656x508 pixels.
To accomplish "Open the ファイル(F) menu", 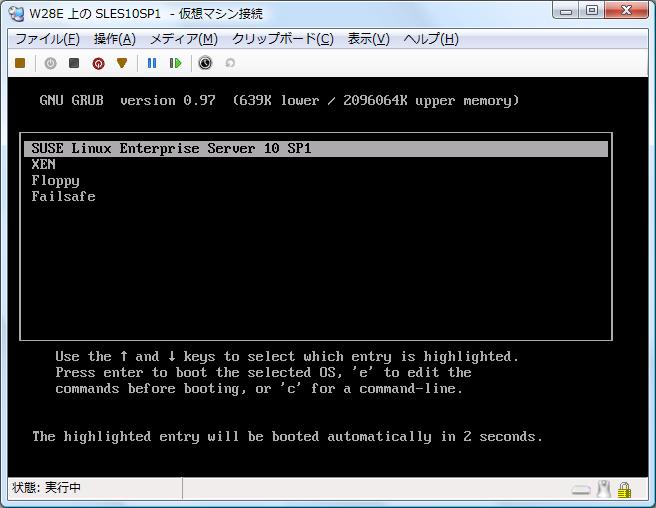I will (x=47, y=39).
